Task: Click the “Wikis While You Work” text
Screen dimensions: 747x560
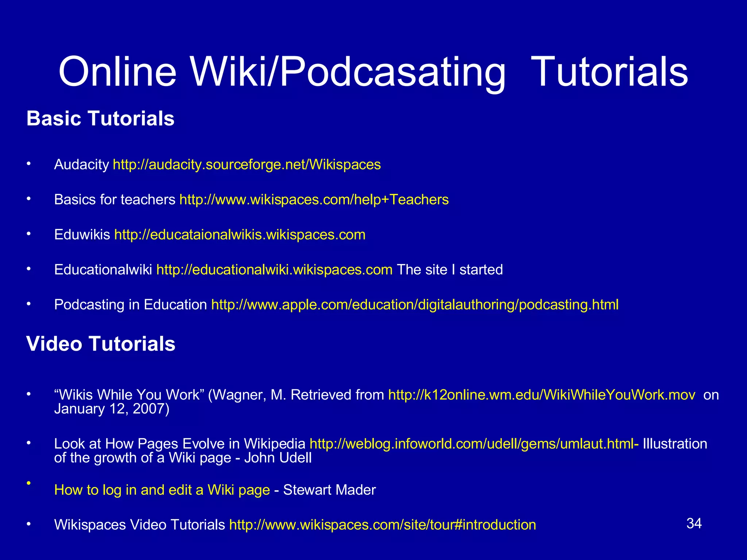Action: click(129, 395)
